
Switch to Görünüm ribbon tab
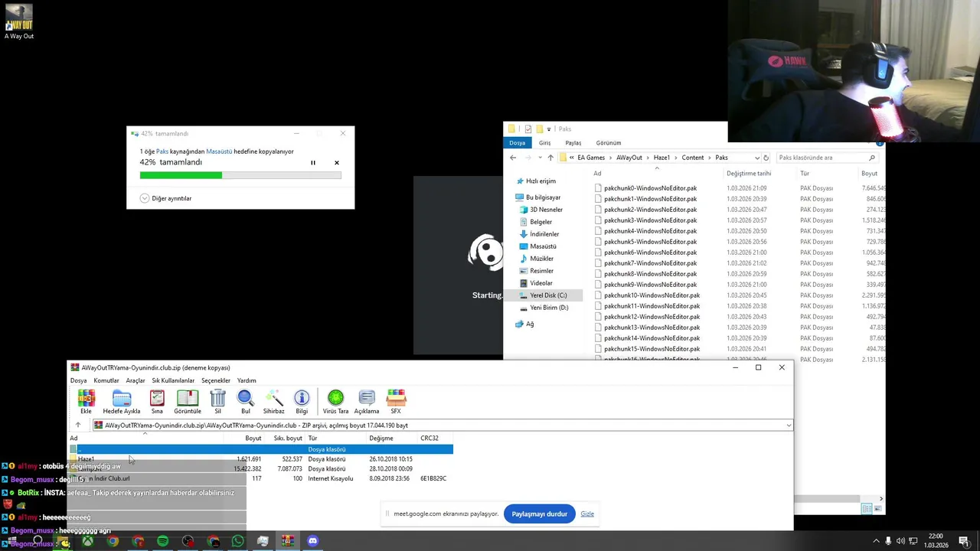(x=609, y=142)
